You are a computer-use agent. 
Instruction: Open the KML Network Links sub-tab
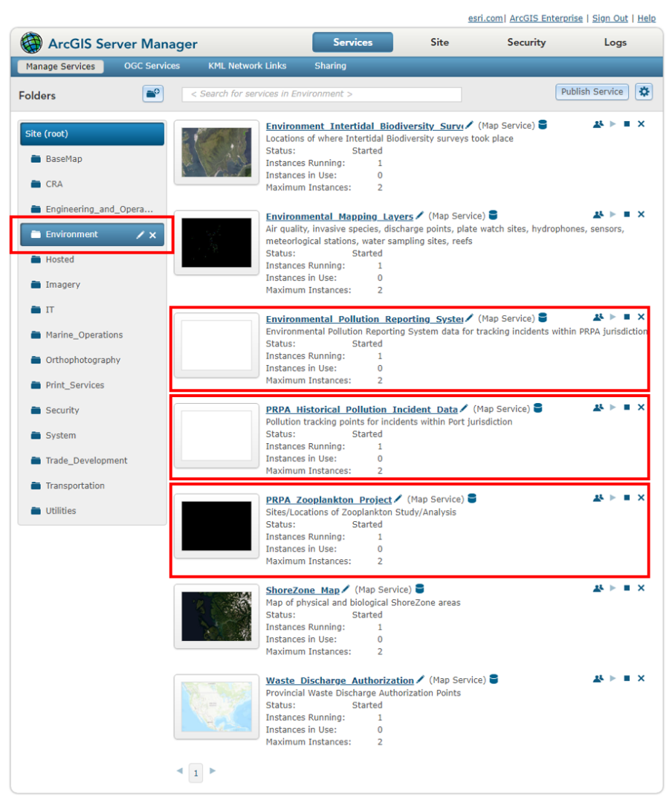click(247, 66)
